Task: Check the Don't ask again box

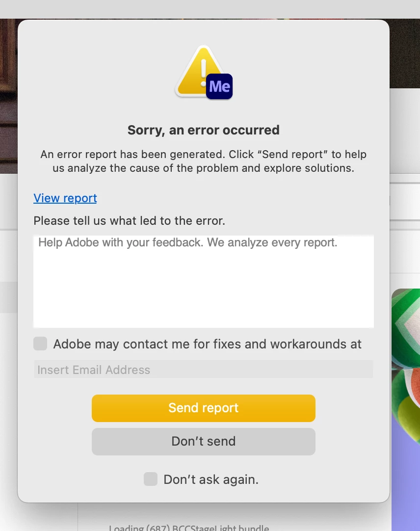Action: coord(151,479)
